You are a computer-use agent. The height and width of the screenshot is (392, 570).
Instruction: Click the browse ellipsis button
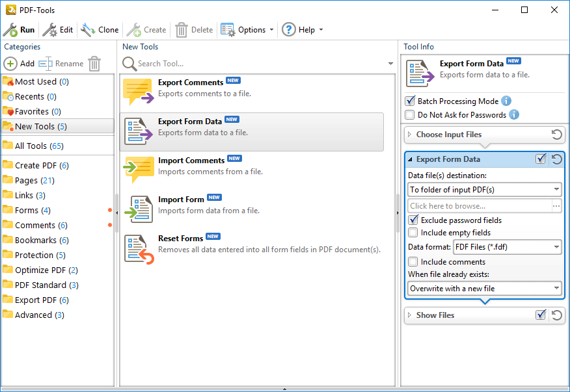(556, 206)
